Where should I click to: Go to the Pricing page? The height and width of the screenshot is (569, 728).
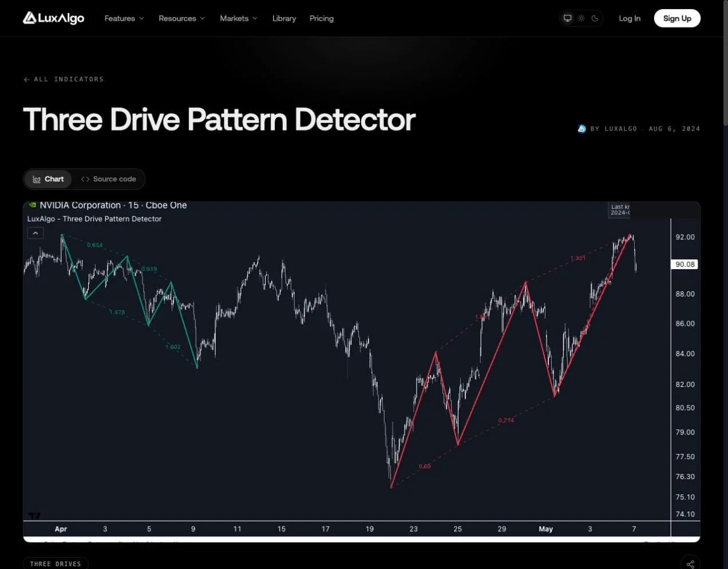322,18
